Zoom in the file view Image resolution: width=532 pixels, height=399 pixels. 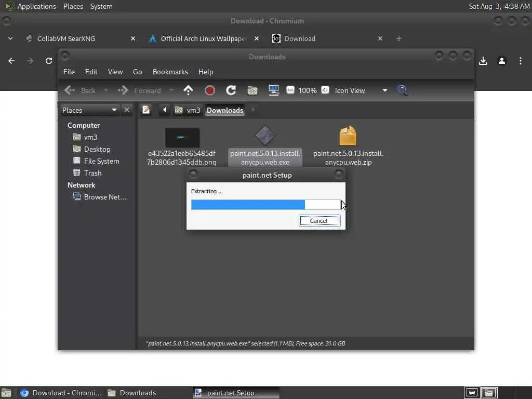click(325, 90)
